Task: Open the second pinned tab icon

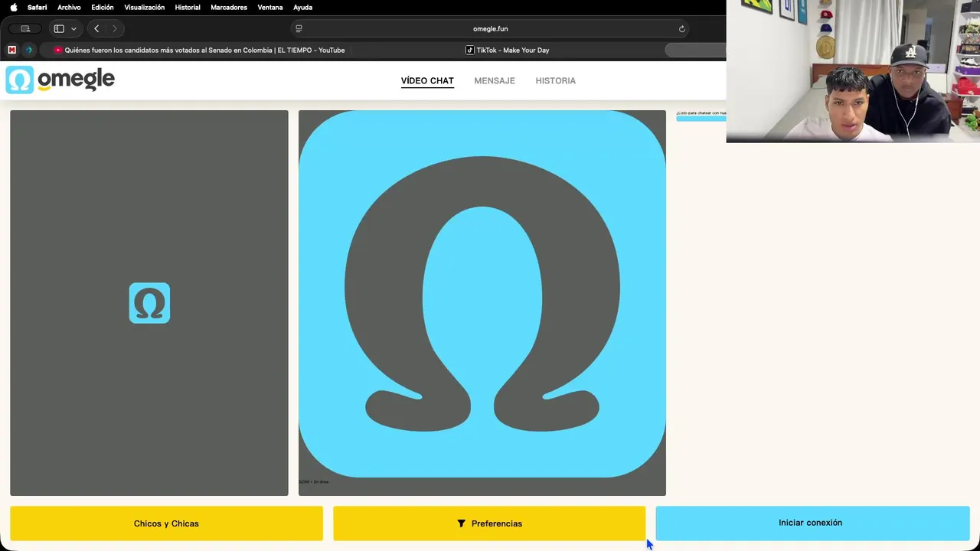Action: [29, 50]
